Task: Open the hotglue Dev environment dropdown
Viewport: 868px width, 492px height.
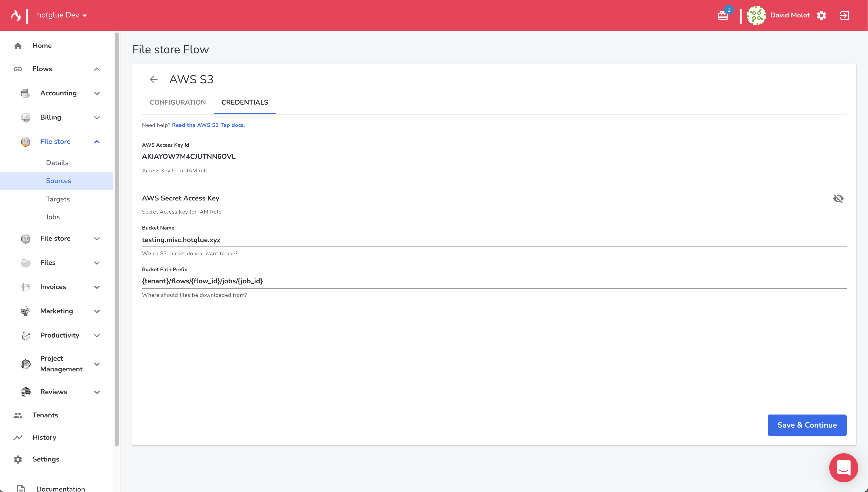Action: [62, 15]
